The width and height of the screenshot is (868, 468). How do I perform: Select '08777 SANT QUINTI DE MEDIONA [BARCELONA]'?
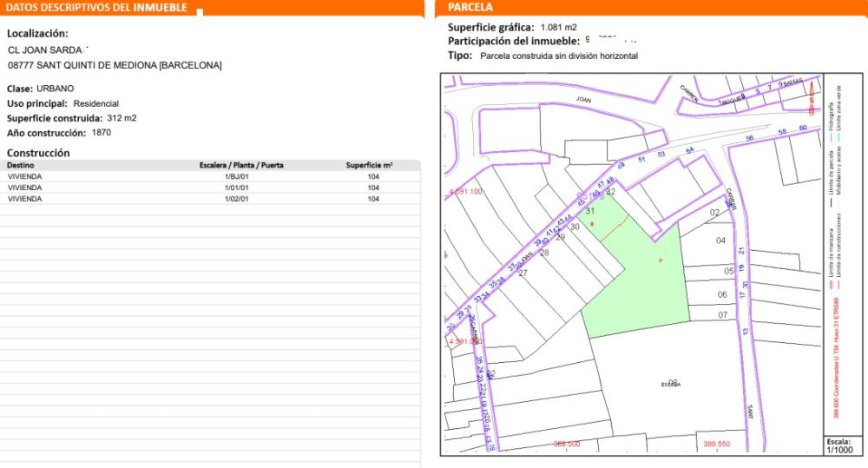pos(115,65)
